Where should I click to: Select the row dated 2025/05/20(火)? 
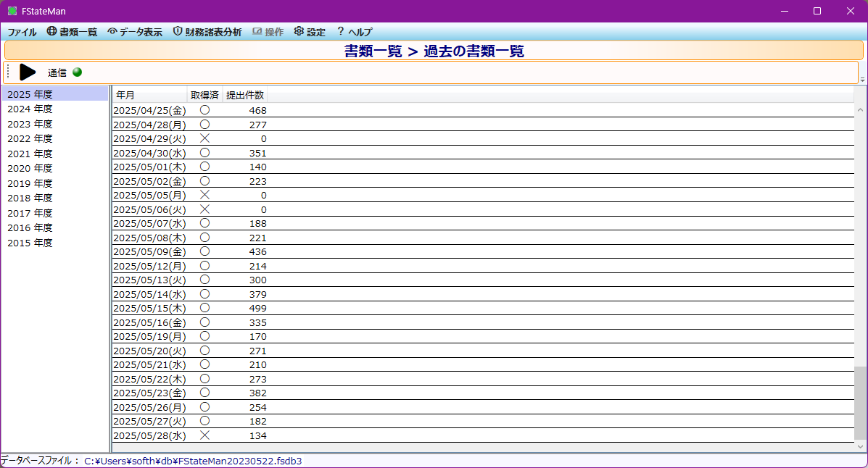tap(483, 350)
